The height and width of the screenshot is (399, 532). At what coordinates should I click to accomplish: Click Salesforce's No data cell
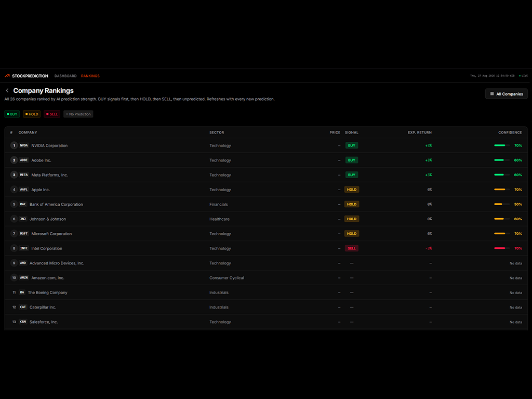[x=516, y=322]
